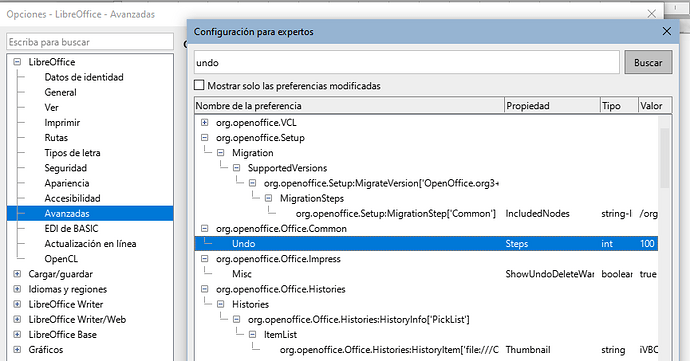This screenshot has height=361, width=690.
Task: Click the Escriba para buscar field
Action: tap(90, 42)
